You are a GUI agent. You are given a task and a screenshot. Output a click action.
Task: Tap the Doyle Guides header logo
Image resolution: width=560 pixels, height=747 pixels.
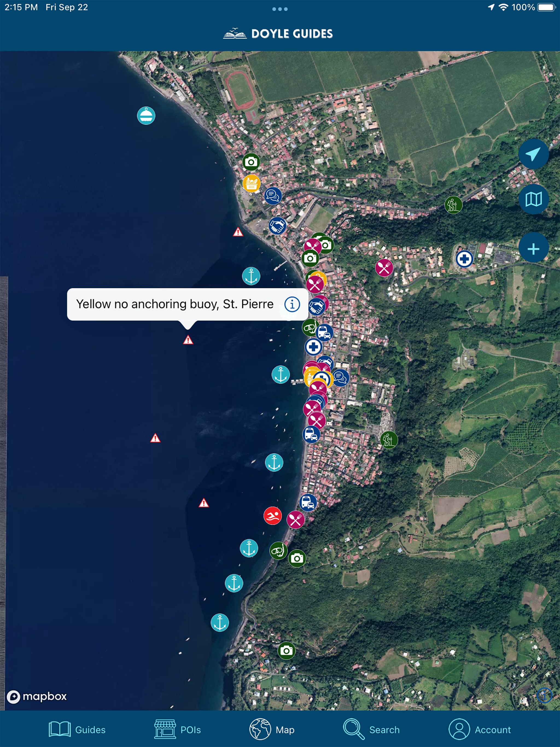point(278,33)
